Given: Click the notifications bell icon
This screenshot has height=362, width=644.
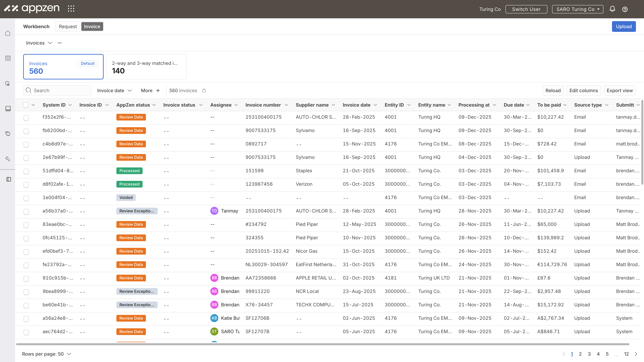Looking at the screenshot, I should [612, 9].
